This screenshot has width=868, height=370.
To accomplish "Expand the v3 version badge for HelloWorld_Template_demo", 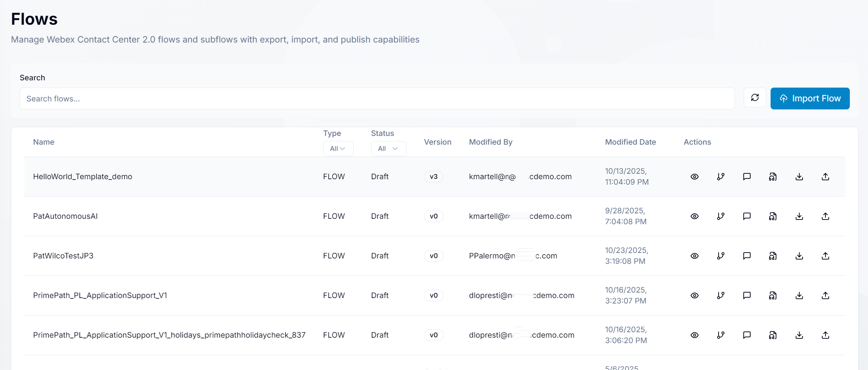I will coord(433,177).
